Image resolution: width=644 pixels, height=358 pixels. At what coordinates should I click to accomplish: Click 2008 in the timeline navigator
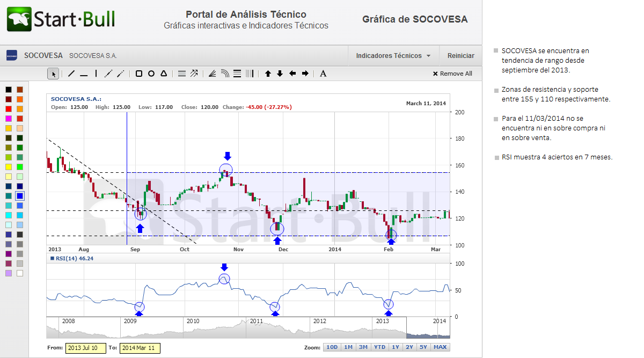point(68,321)
